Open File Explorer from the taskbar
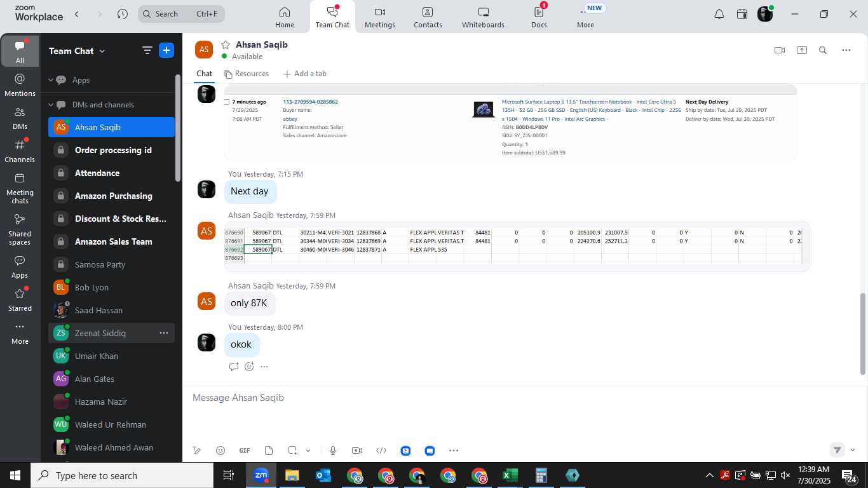 pyautogui.click(x=292, y=475)
